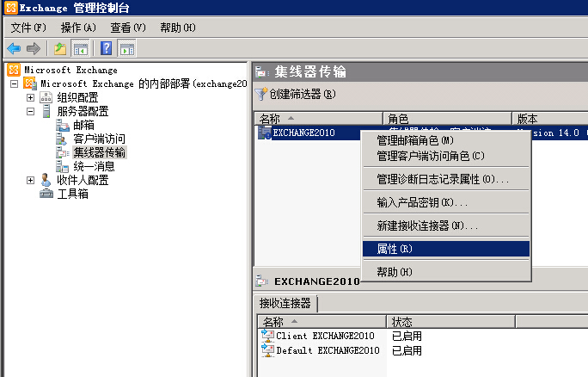The width and height of the screenshot is (588, 377).
Task: Click the blue Help question mark icon
Action: [x=107, y=48]
